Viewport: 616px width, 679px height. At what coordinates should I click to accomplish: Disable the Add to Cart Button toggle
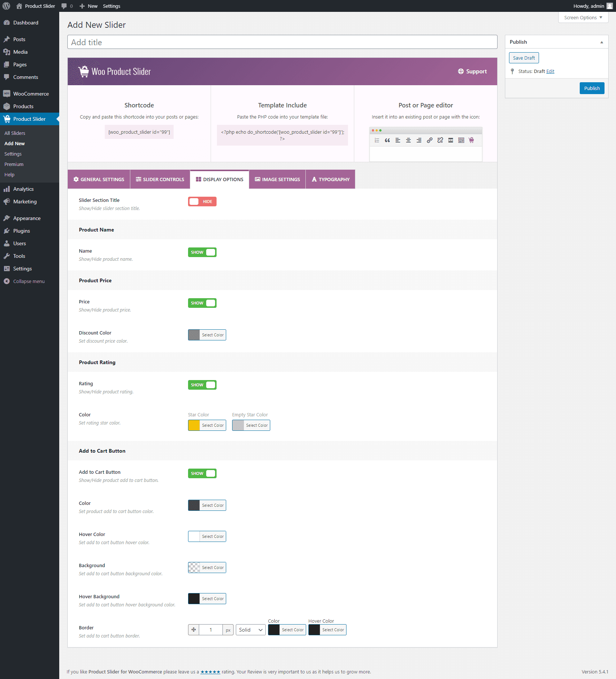pyautogui.click(x=202, y=473)
